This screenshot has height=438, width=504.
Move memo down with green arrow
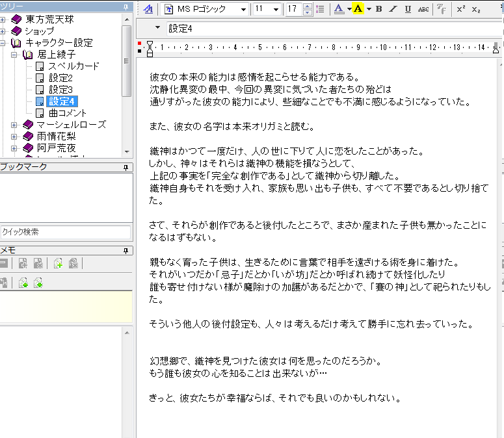(x=38, y=283)
